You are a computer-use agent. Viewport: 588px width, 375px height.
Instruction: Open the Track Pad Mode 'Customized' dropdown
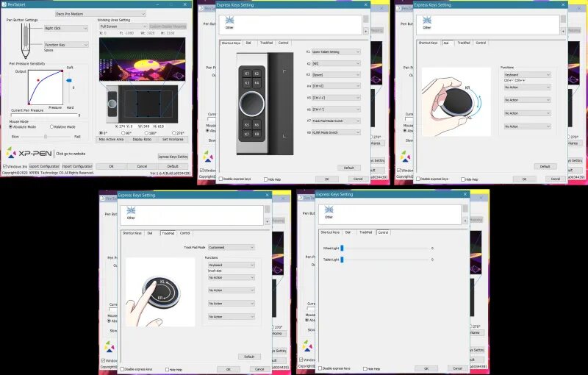[232, 248]
